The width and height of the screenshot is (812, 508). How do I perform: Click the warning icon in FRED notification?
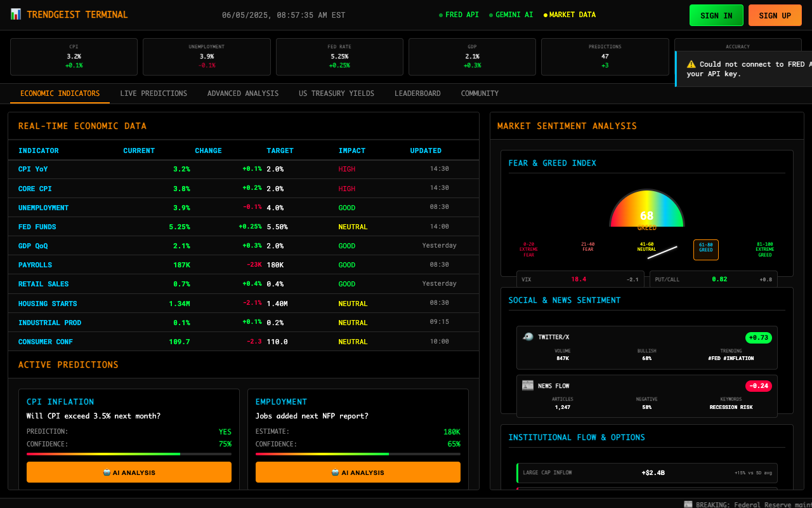[x=691, y=64]
